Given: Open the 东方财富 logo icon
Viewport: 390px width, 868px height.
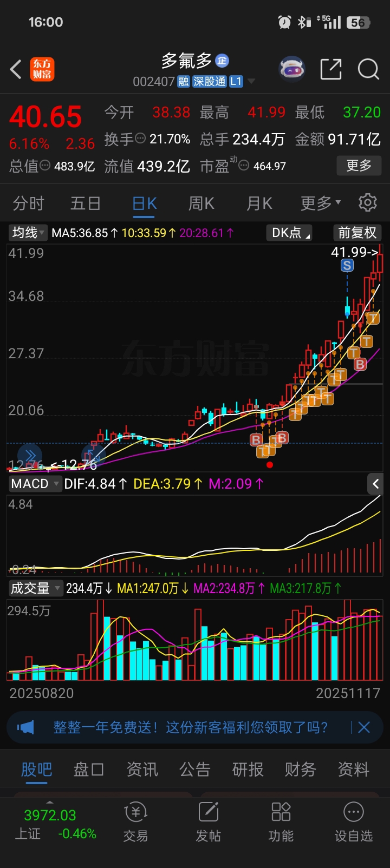Looking at the screenshot, I should 42,69.
